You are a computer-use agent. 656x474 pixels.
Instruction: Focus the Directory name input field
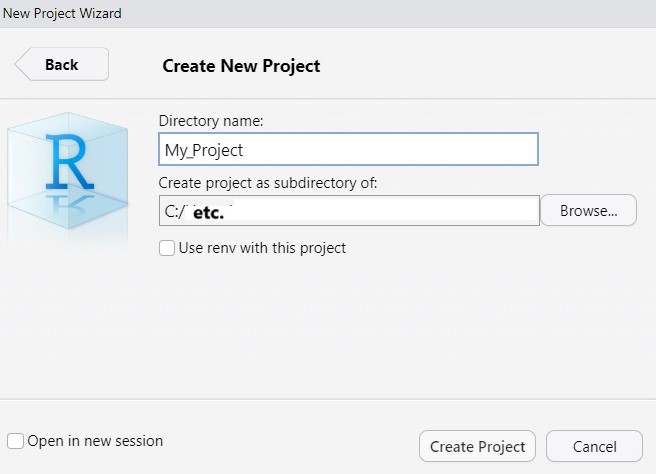tap(348, 149)
